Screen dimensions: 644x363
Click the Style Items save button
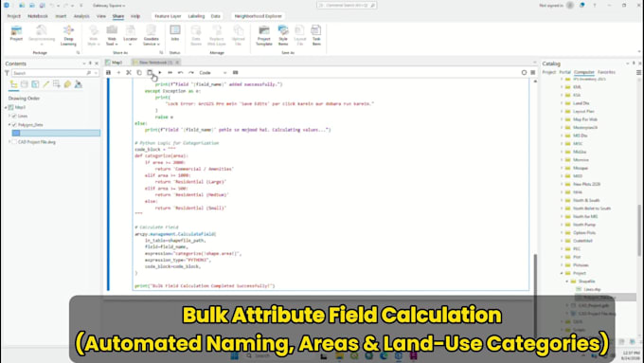[283, 35]
